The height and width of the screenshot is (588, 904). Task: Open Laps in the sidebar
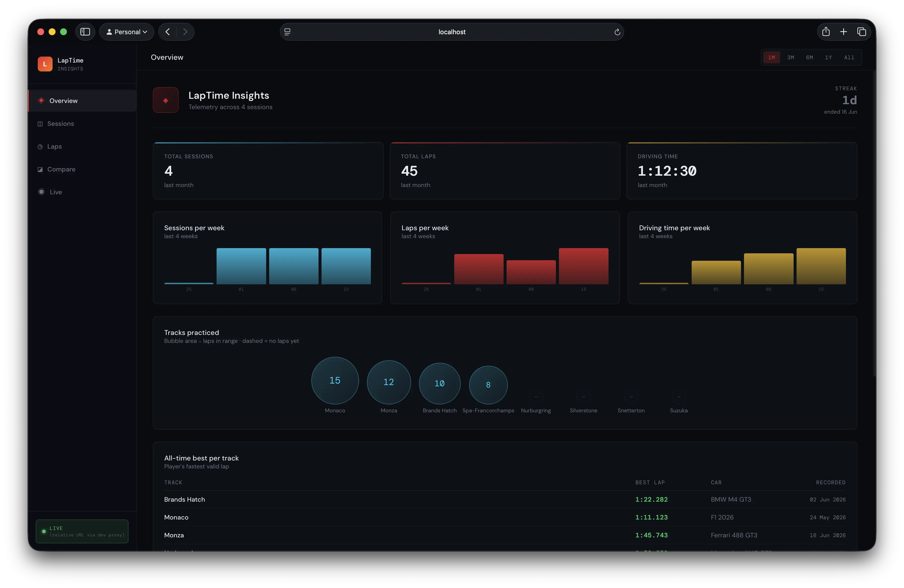coord(82,146)
